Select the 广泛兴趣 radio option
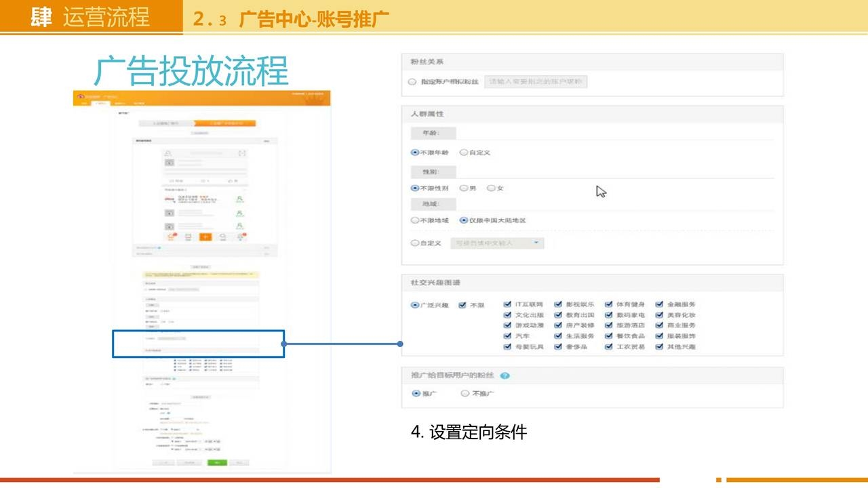868x488 pixels. tap(415, 305)
